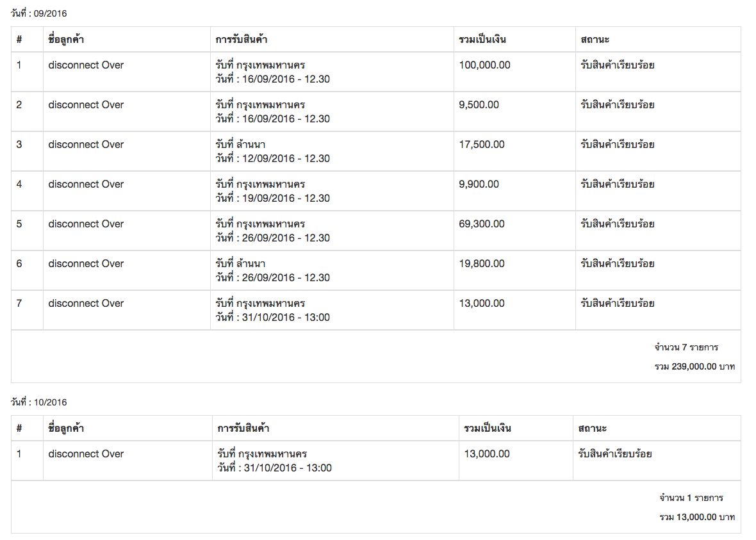The height and width of the screenshot is (540, 756).
Task: Click row 3 status in 09/2016 table
Action: [618, 145]
